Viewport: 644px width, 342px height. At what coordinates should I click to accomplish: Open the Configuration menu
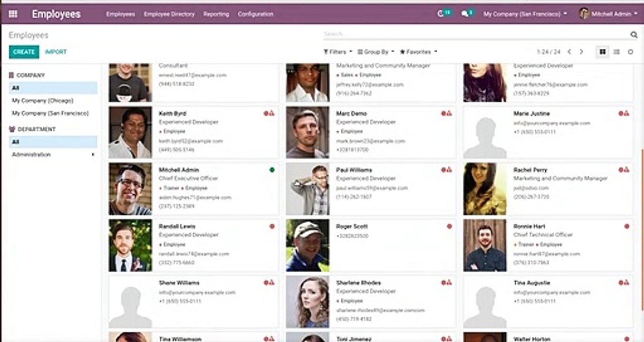(x=256, y=14)
